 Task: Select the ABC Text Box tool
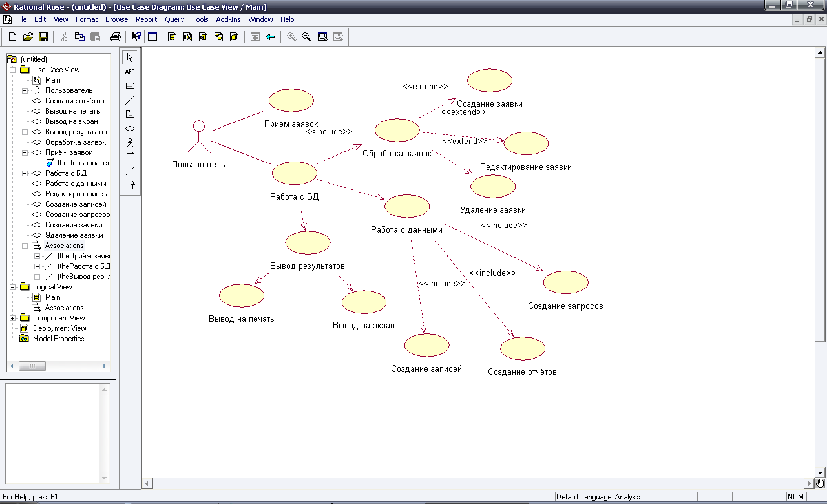tap(130, 72)
